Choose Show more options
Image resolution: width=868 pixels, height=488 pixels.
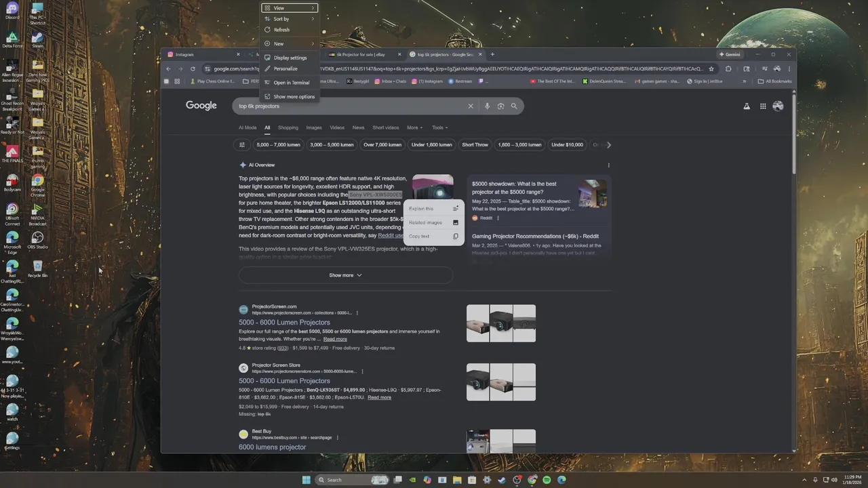[290, 96]
